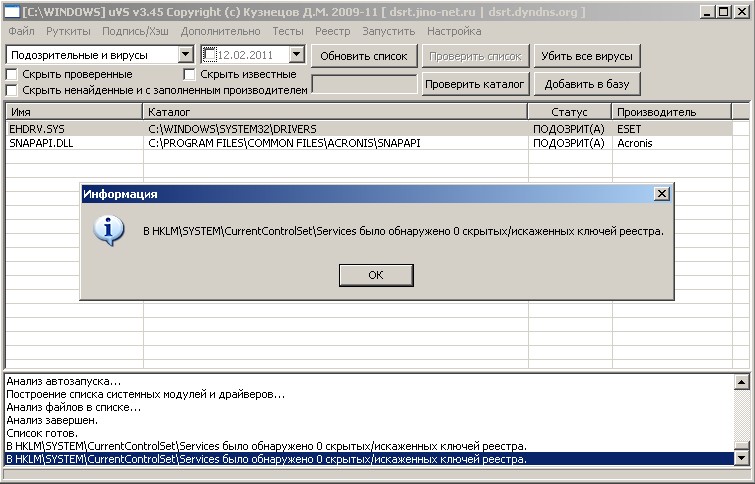This screenshot has width=755, height=484.
Task: Open the Подпись/Хэш menu
Action: pyautogui.click(x=135, y=31)
